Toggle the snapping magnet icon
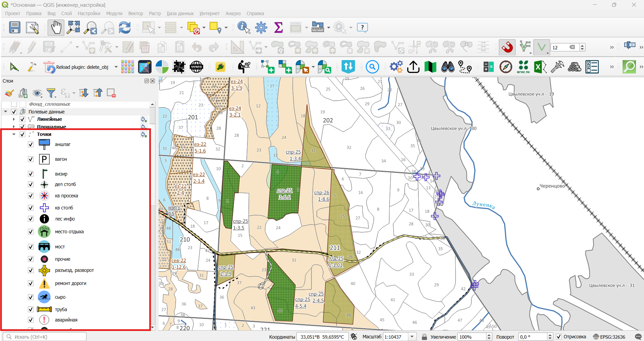 tap(507, 47)
